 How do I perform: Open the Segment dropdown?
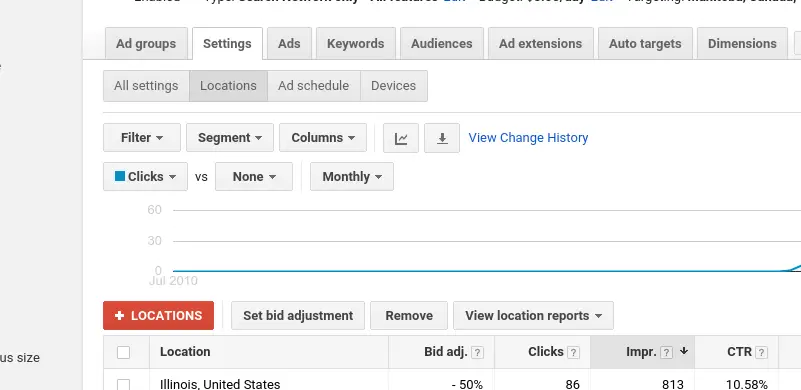[230, 138]
